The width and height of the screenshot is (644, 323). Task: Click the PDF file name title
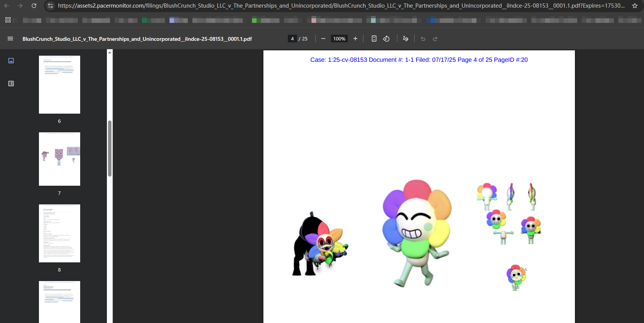point(137,39)
